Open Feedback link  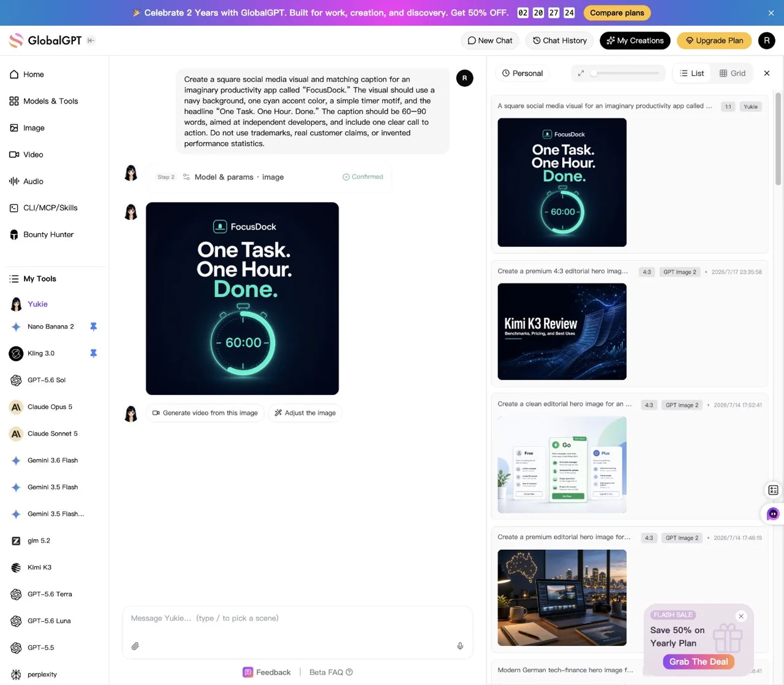pyautogui.click(x=266, y=672)
